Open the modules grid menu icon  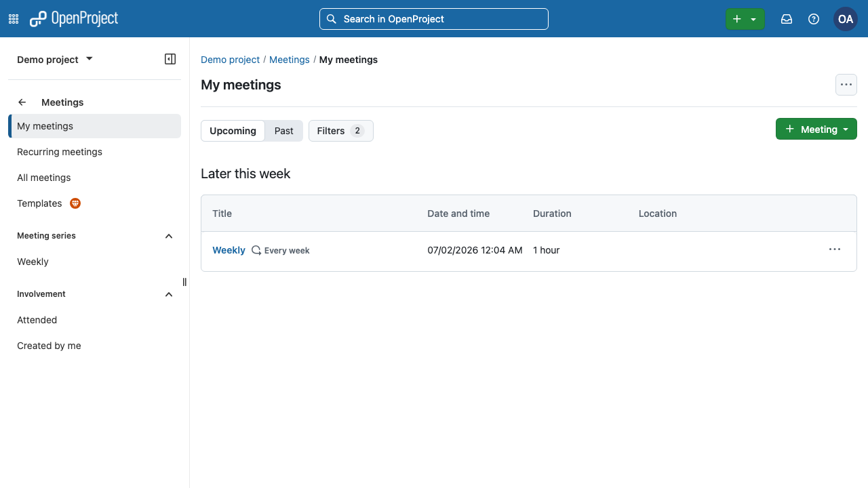(x=14, y=19)
